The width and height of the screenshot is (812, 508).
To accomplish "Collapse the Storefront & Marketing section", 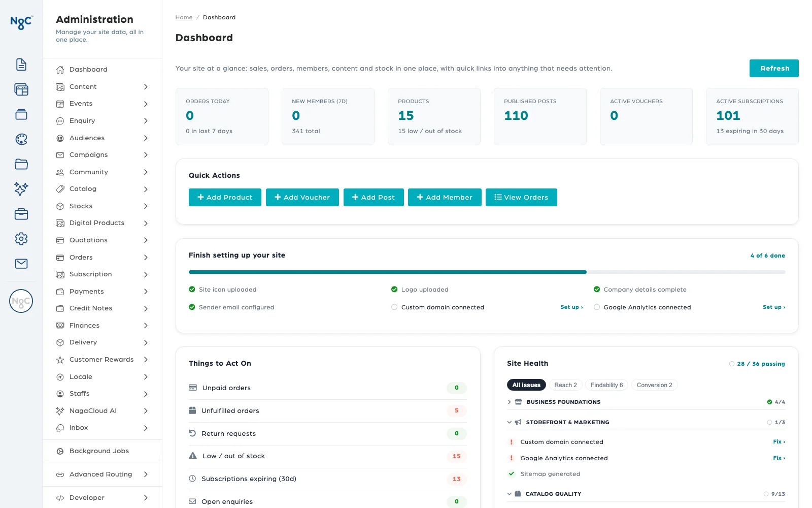I will pos(510,422).
